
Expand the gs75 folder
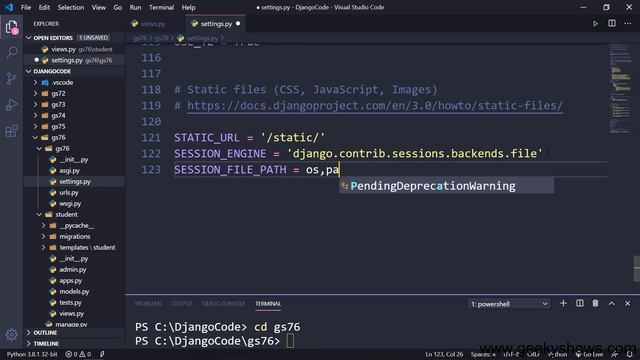coord(58,127)
